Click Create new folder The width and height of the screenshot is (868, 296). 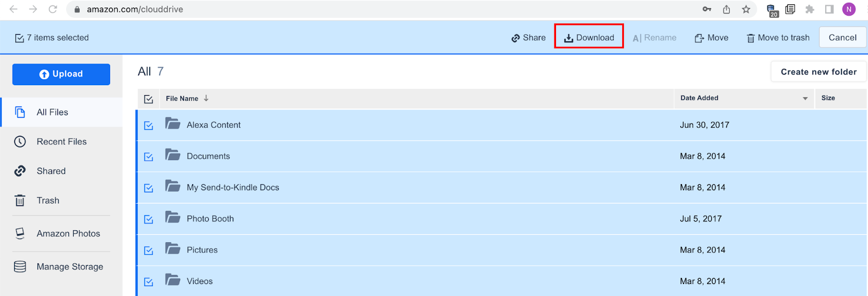pyautogui.click(x=819, y=72)
